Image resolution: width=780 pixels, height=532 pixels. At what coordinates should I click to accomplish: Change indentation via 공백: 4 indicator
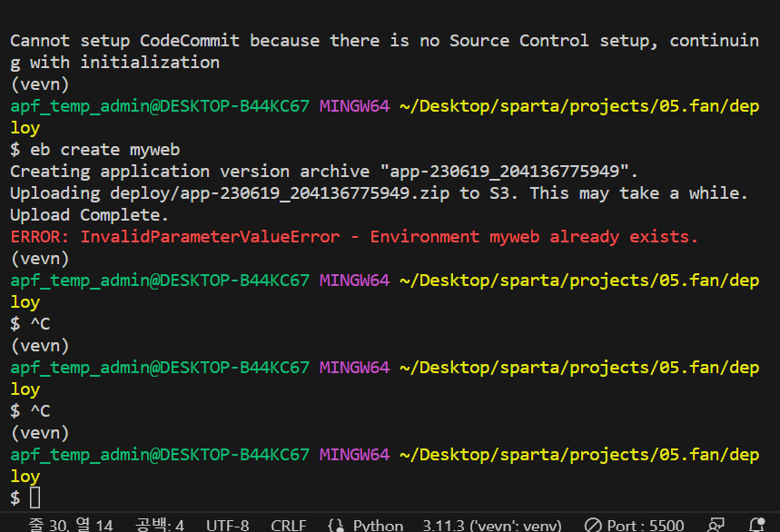point(160,525)
